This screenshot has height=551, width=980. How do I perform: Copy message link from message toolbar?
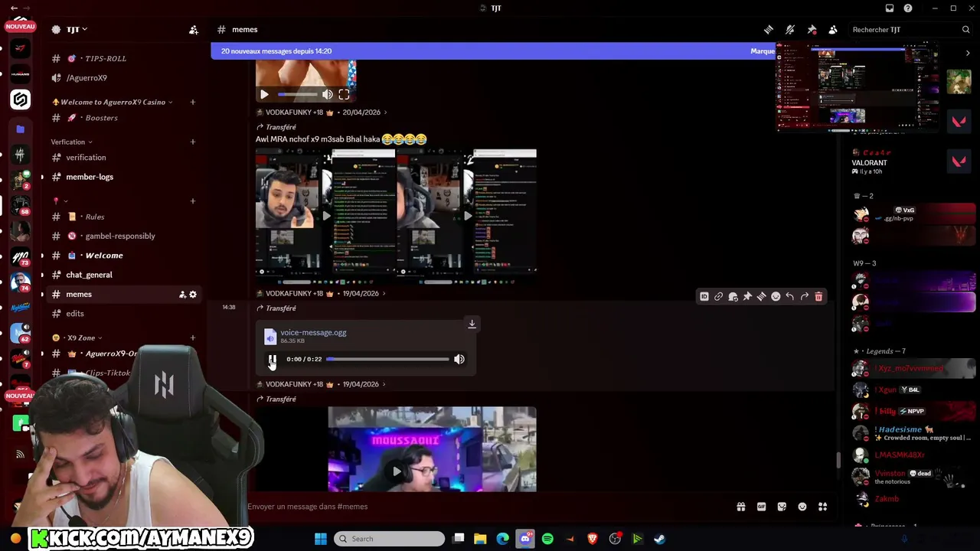(718, 297)
